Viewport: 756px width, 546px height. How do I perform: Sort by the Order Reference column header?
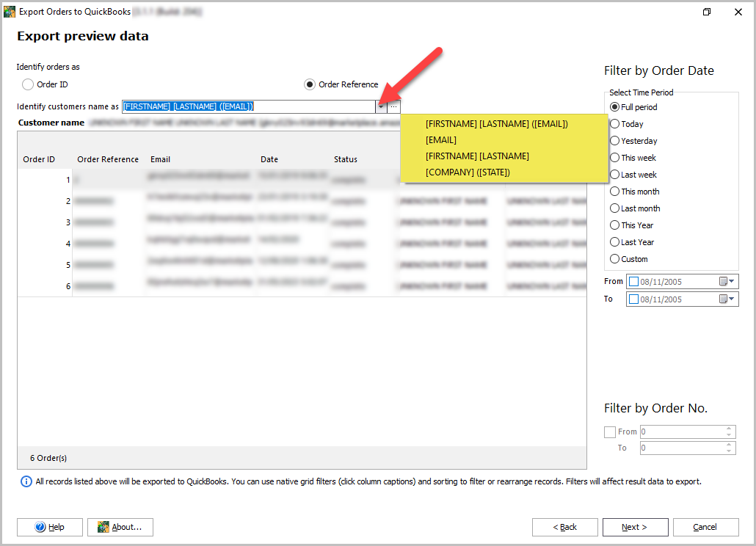(x=108, y=159)
